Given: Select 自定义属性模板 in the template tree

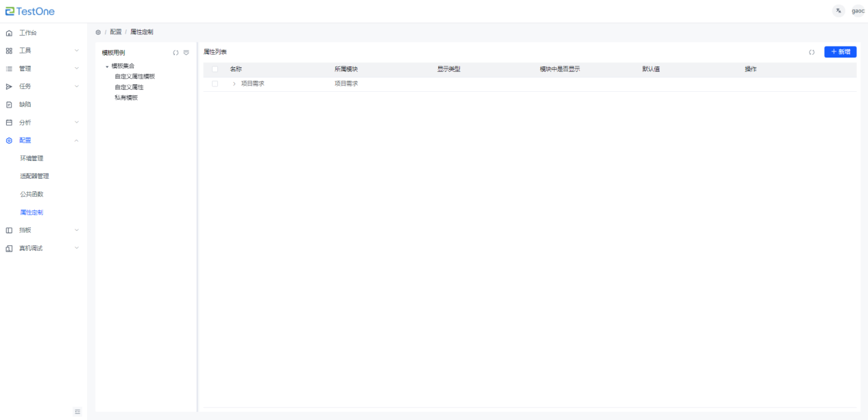Looking at the screenshot, I should click(x=134, y=76).
